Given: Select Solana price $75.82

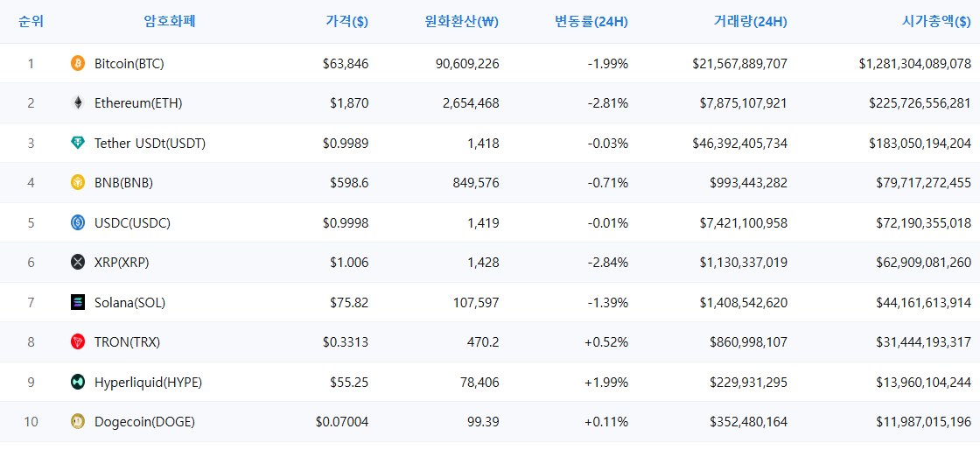Looking at the screenshot, I should (x=349, y=303).
